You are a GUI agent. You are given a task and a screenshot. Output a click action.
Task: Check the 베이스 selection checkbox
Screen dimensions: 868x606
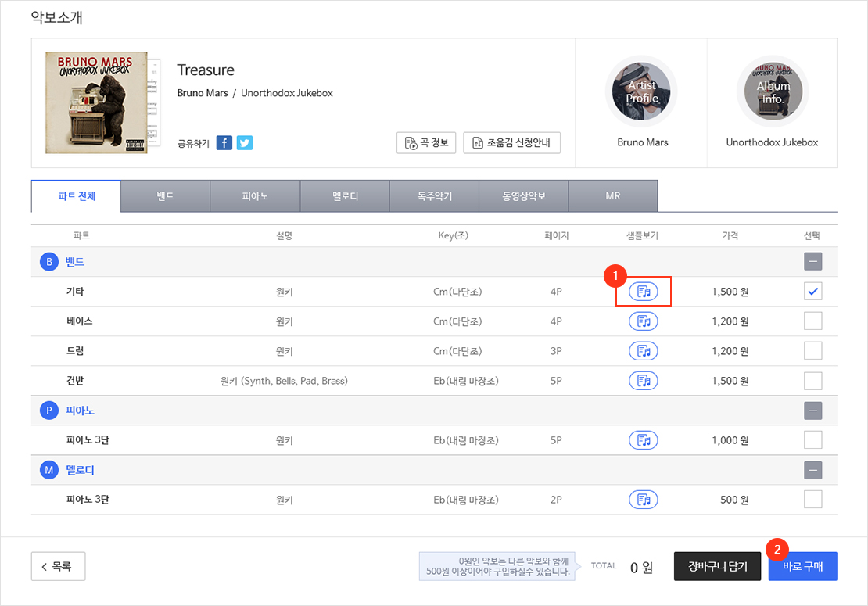click(x=812, y=321)
